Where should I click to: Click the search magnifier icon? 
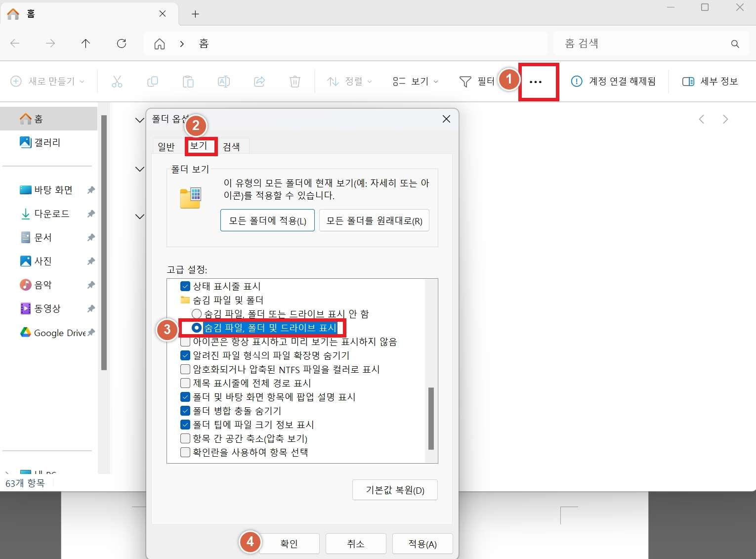[735, 44]
